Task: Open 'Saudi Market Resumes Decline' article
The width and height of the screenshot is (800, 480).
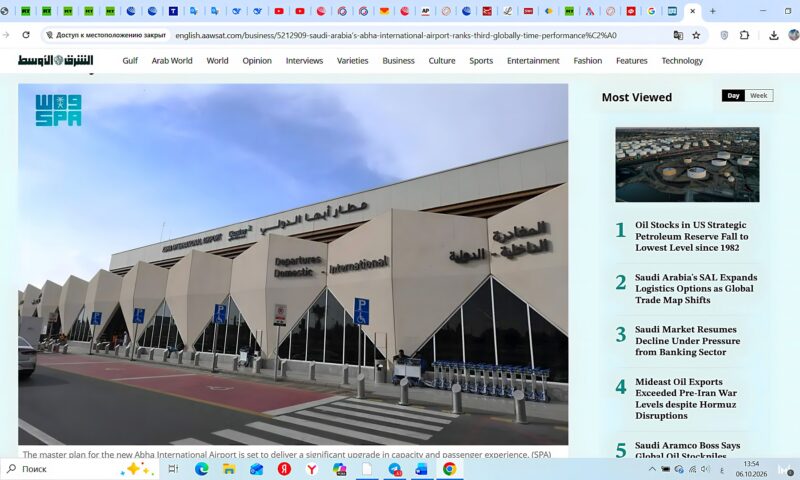Action: tap(687, 340)
